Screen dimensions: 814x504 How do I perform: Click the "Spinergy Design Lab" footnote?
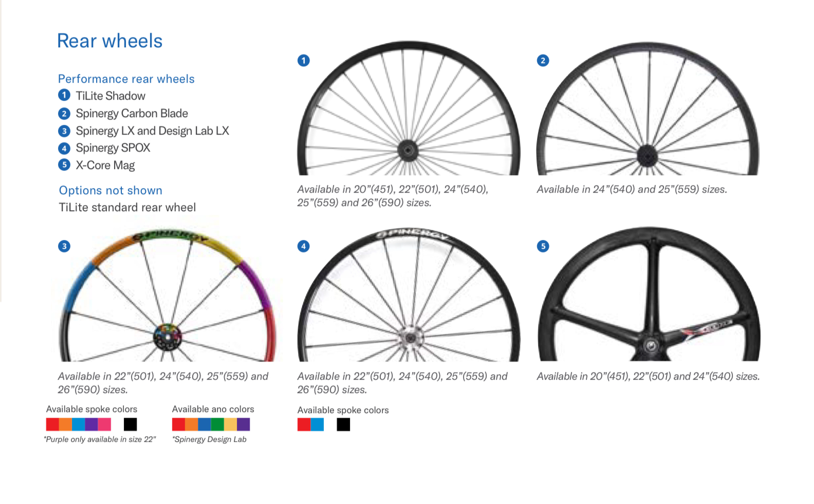pyautogui.click(x=210, y=440)
